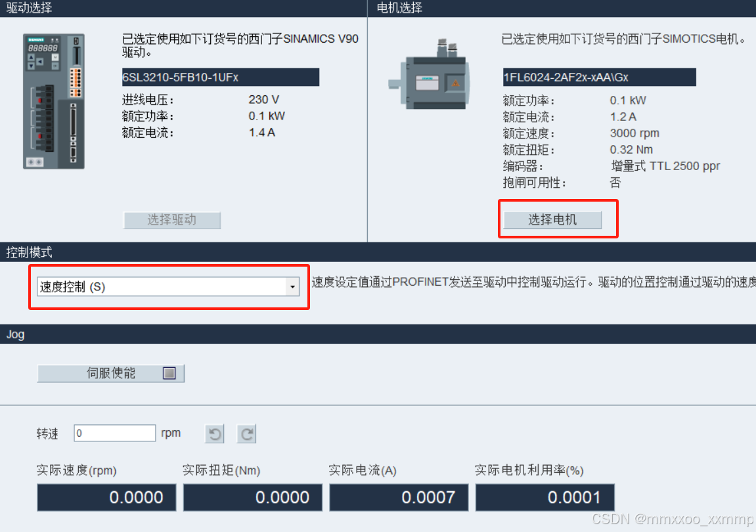
Task: Toggle the Servo Enable (伺服使能) button
Action: coord(111,373)
